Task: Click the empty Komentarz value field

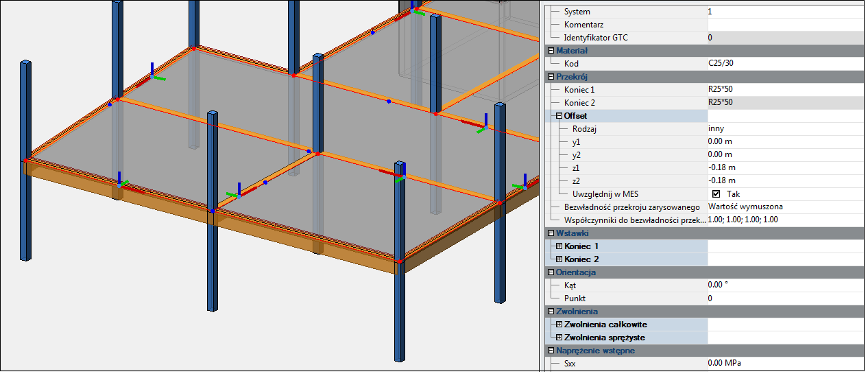Action: pyautogui.click(x=782, y=25)
